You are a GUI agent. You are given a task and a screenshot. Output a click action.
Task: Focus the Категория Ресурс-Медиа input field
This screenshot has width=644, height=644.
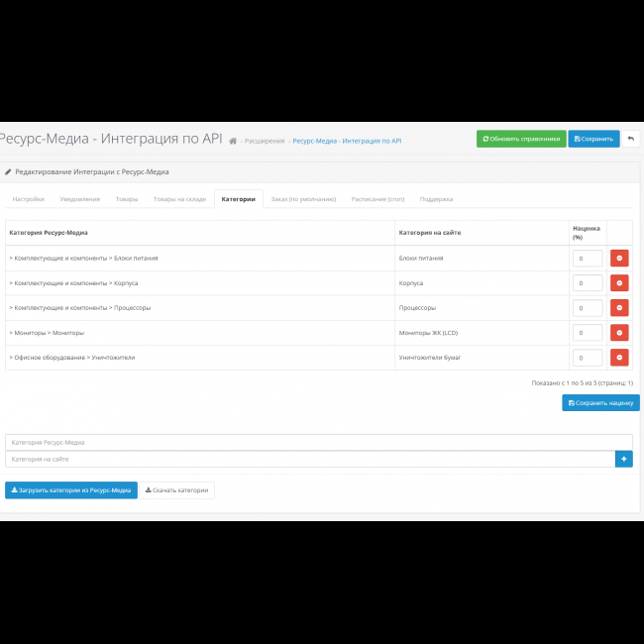[317, 442]
